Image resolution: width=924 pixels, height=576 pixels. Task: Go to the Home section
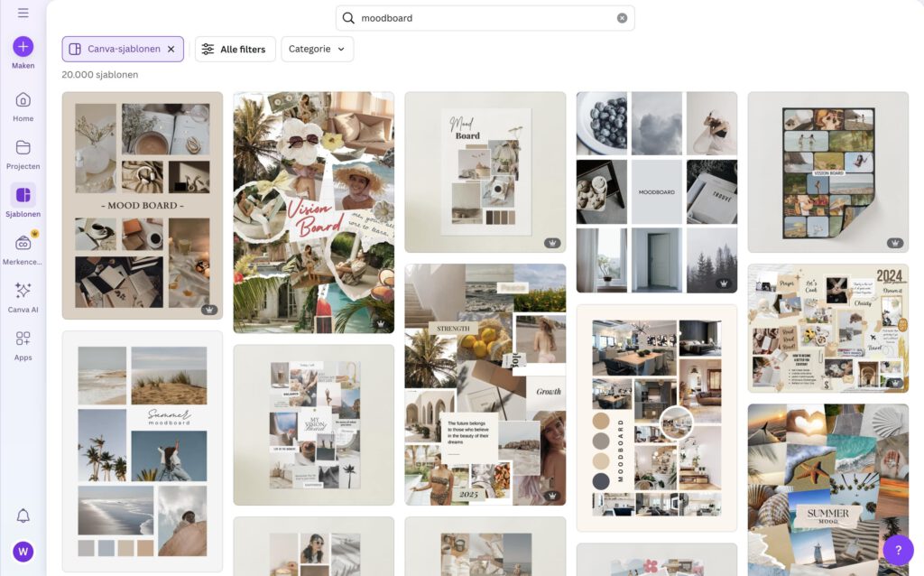coord(22,102)
